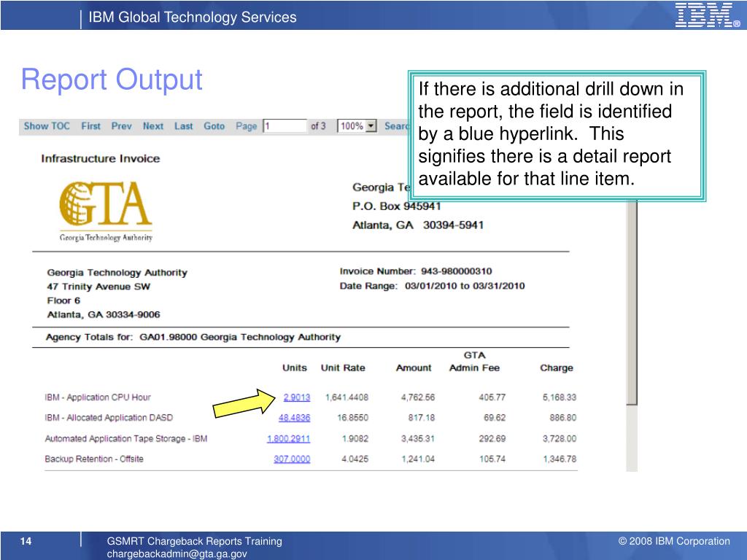Click the unit rate value 16.8550
Screen dimensions: 747x560
coord(352,418)
